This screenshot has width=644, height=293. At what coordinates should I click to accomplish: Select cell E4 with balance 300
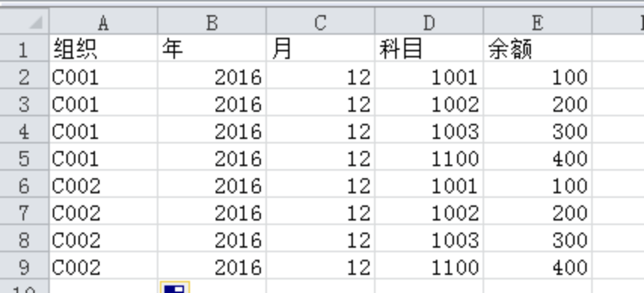pos(538,130)
